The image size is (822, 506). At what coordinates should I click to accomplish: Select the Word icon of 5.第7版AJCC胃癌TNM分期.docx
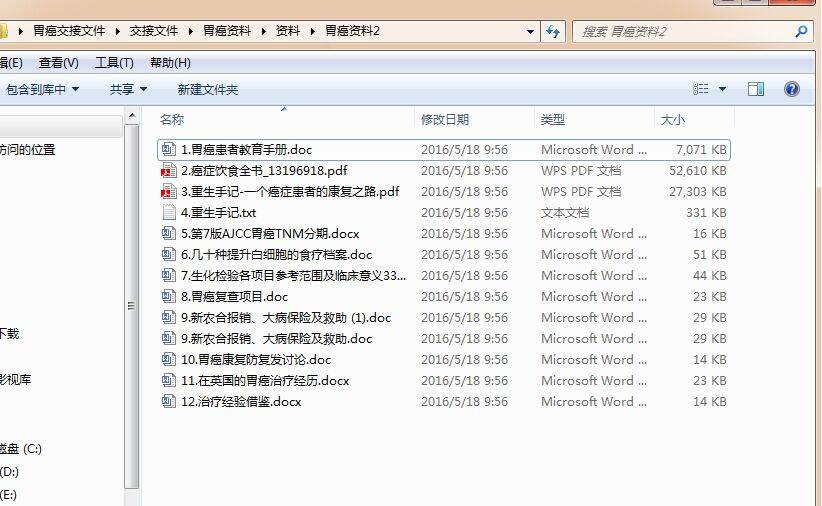(168, 233)
